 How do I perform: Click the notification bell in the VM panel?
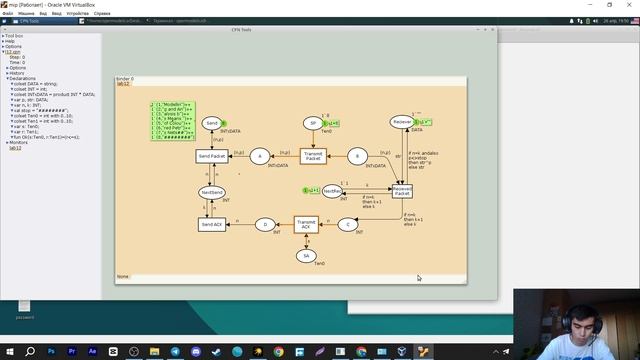pos(571,21)
